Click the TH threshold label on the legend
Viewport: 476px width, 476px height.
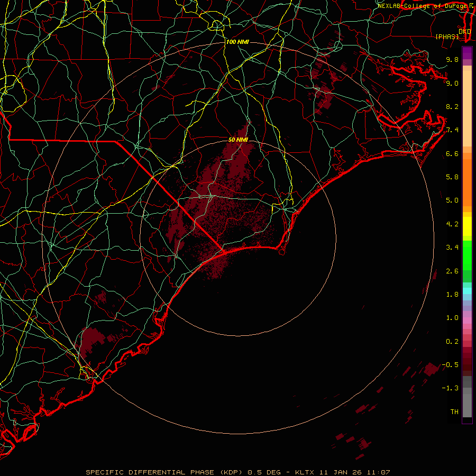(454, 412)
